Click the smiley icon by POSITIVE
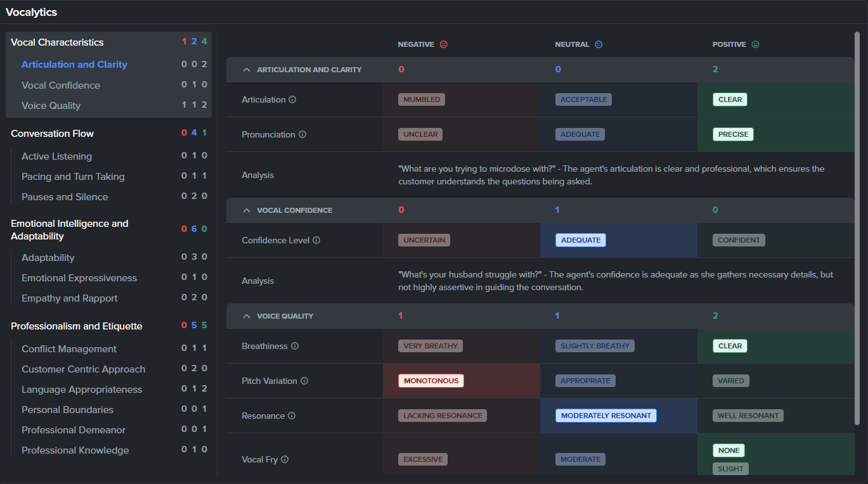The height and width of the screenshot is (484, 868). (755, 44)
